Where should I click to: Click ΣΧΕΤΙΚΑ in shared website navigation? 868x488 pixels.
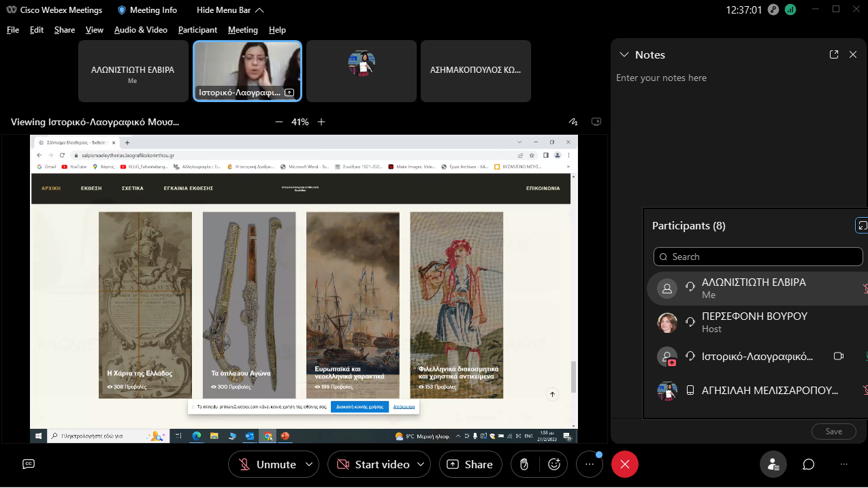point(133,189)
